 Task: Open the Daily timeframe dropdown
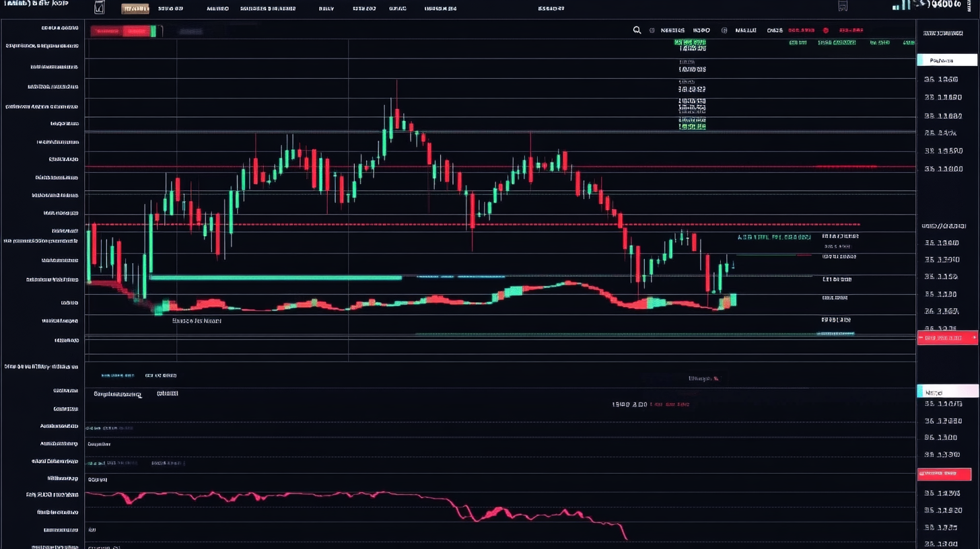coord(326,9)
